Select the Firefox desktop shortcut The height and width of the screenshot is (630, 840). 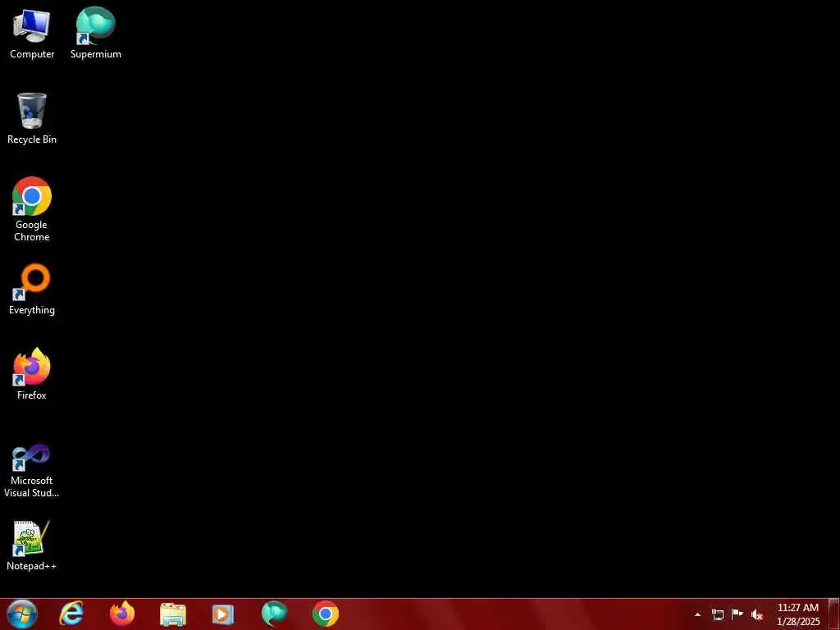pos(32,374)
